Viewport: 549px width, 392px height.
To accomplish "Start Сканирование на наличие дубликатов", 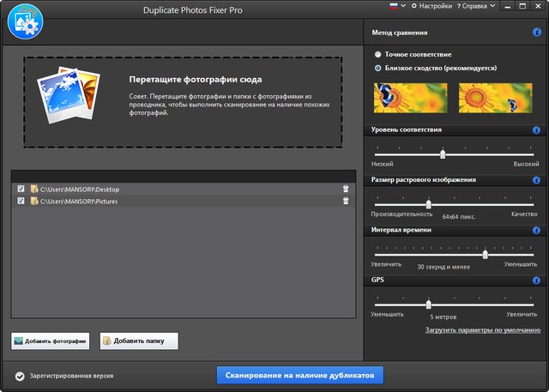I will [299, 376].
